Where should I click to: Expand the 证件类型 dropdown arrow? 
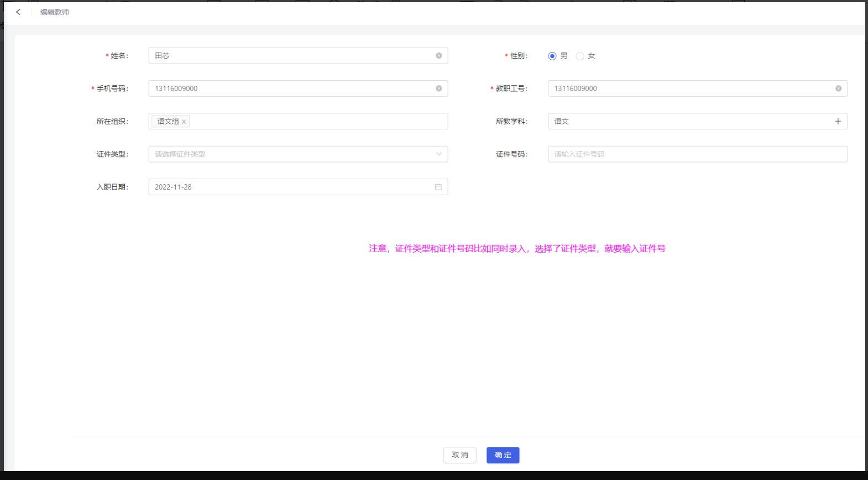point(438,154)
